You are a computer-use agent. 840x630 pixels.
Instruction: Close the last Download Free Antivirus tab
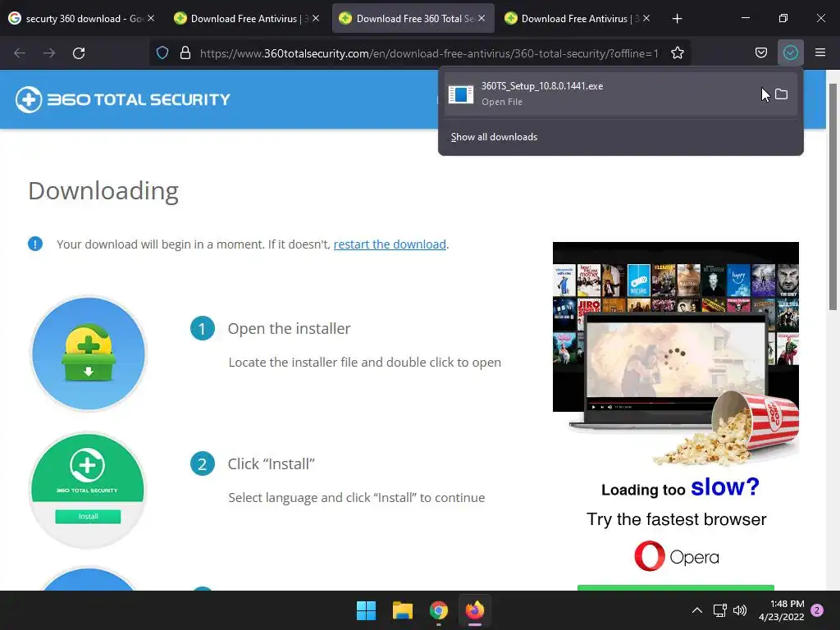click(x=646, y=18)
